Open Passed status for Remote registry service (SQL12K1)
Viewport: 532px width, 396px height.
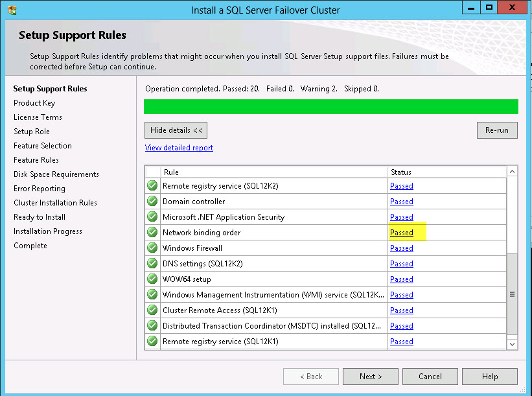pyautogui.click(x=402, y=342)
